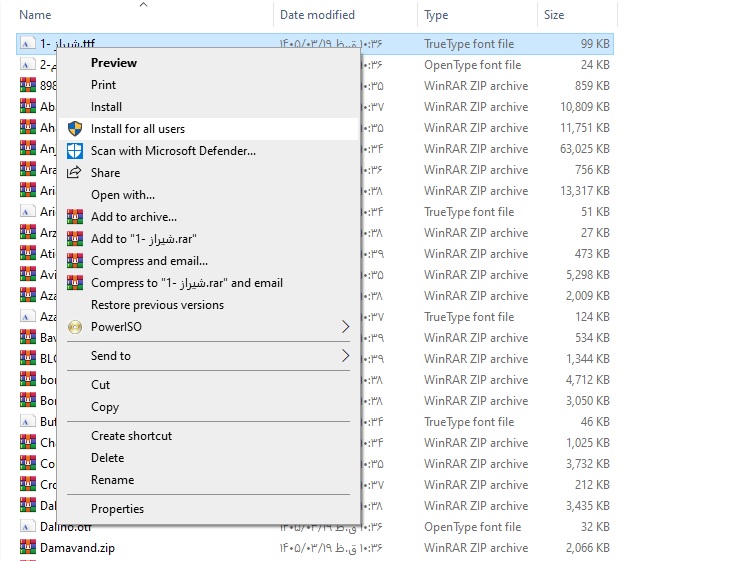The height and width of the screenshot is (561, 753).
Task: Select Rename in the context menu
Action: [208, 480]
